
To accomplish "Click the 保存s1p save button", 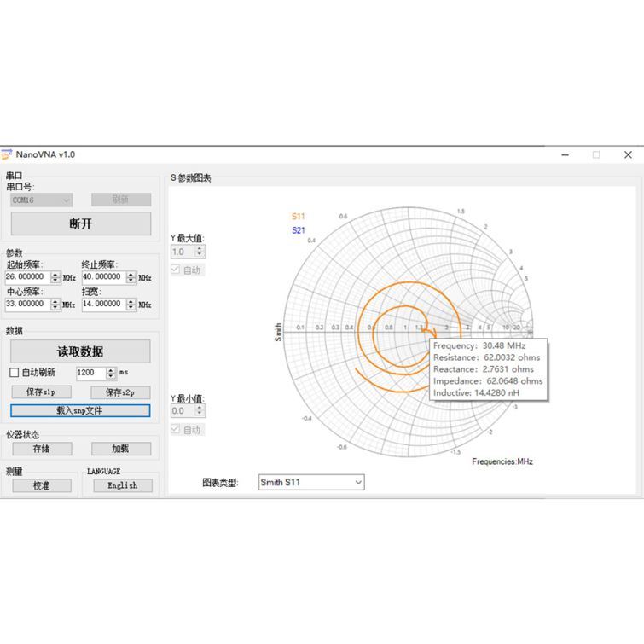I will (42, 392).
